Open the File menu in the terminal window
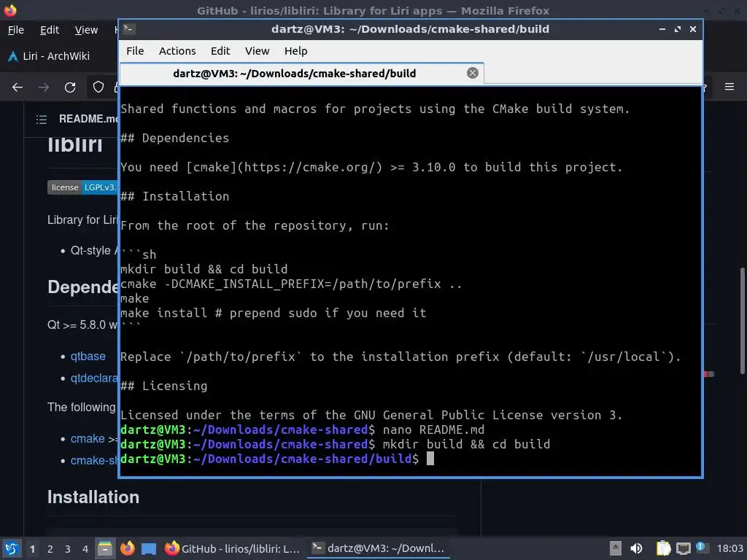The height and width of the screenshot is (560, 747). coord(135,51)
